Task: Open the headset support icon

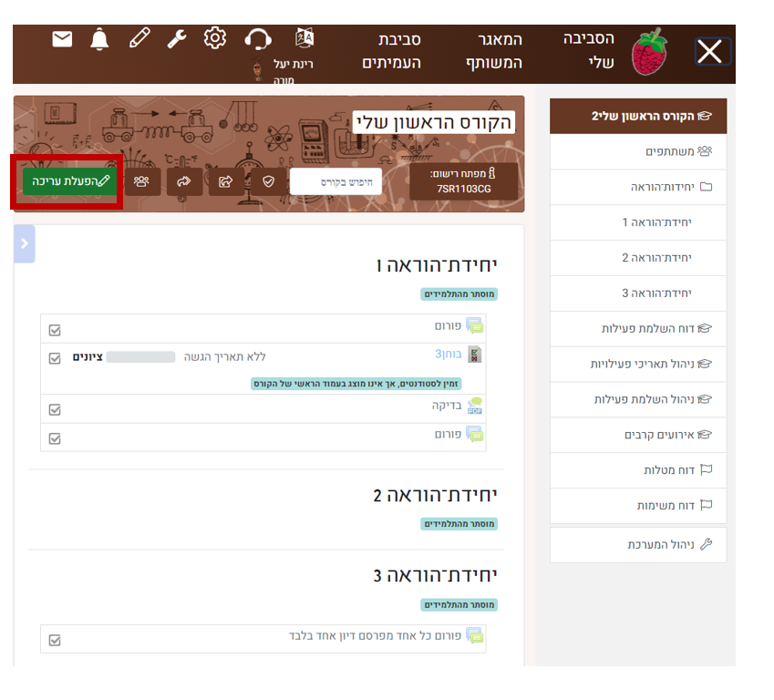Action: click(x=258, y=39)
